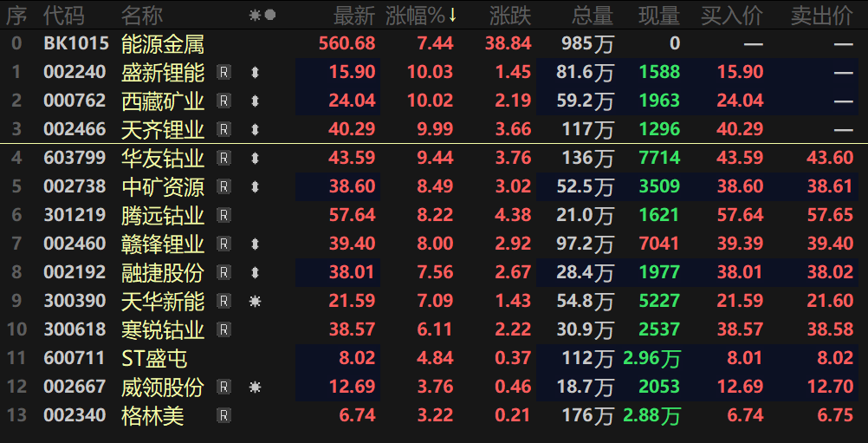Screen dimensions: 868x443
Task: Click the R badge next to 格林美
Action: (223, 416)
